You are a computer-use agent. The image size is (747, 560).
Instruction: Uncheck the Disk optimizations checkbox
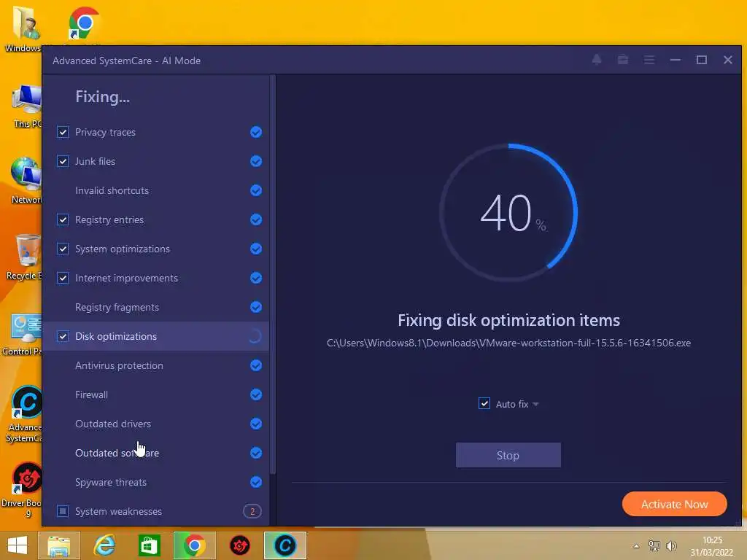63,336
